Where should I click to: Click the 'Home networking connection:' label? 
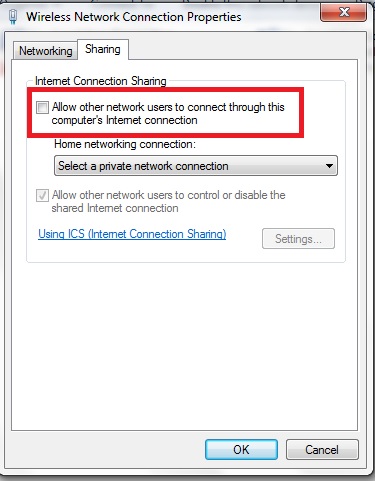(125, 144)
